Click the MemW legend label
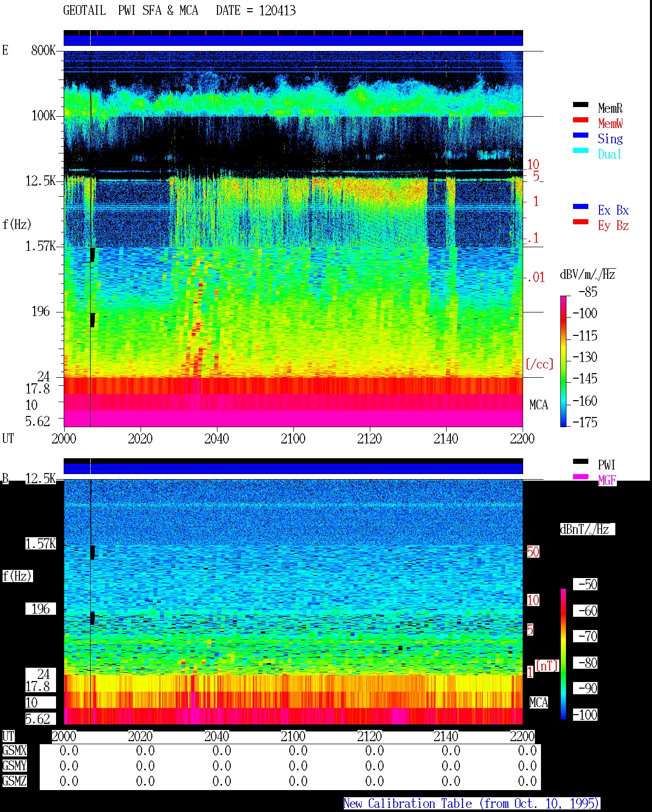Viewport: 652px width, 812px height. point(610,123)
